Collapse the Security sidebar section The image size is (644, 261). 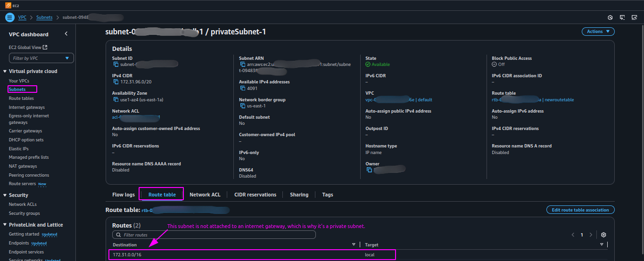[5, 195]
